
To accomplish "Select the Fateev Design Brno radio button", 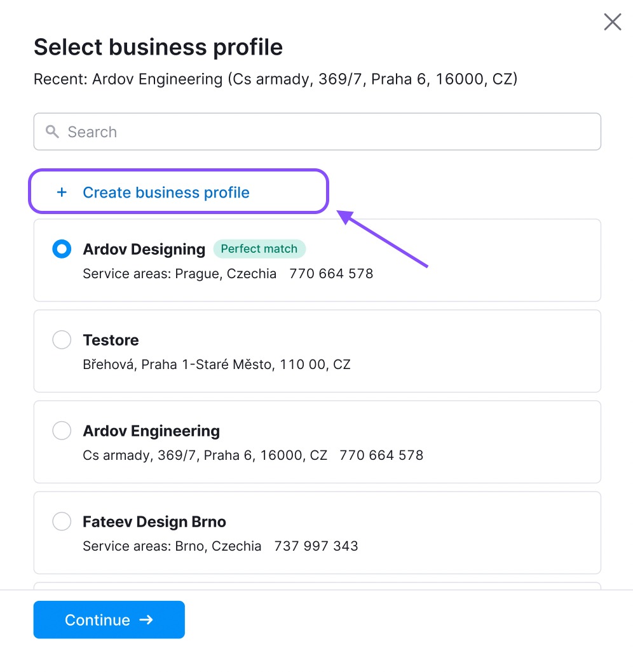I will click(61, 521).
